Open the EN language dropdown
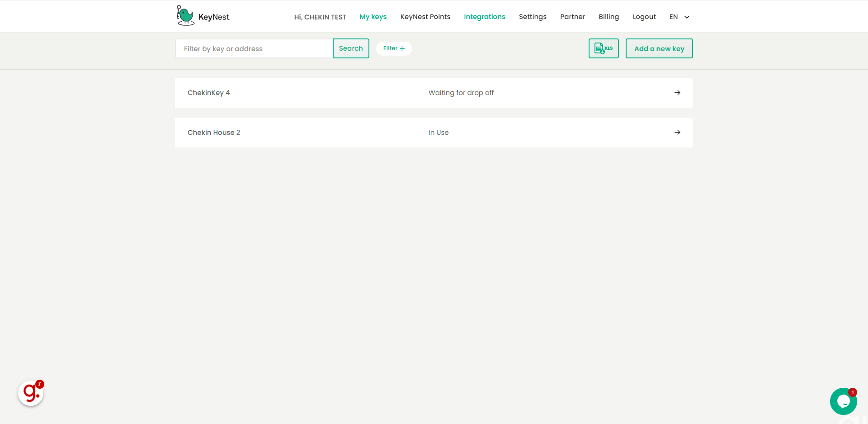868x424 pixels. coord(674,17)
